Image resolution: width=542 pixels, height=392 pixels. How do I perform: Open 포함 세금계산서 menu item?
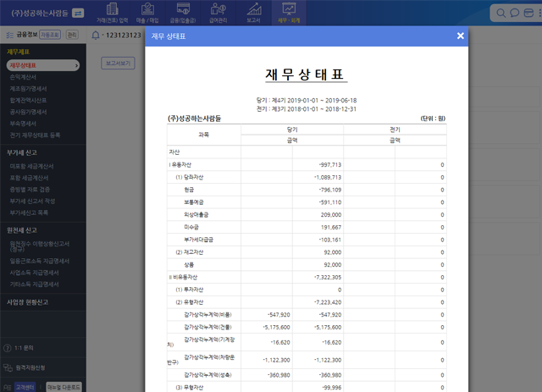(29, 178)
